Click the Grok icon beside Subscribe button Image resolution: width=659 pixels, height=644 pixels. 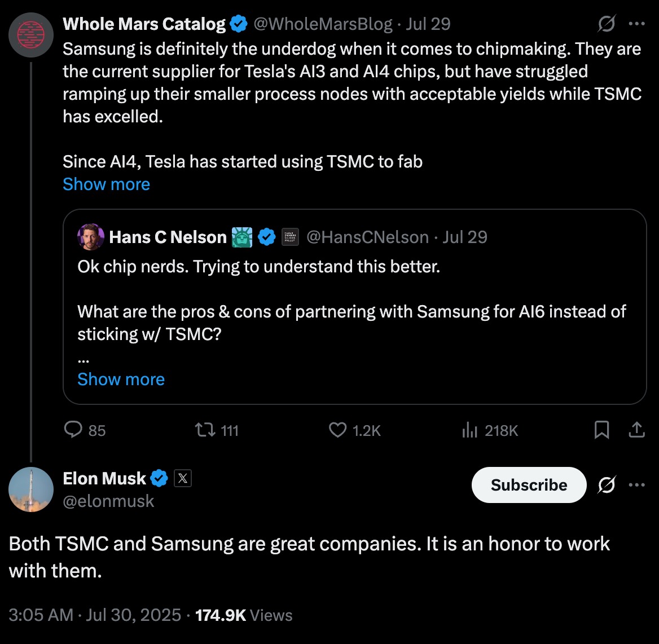[x=606, y=485]
